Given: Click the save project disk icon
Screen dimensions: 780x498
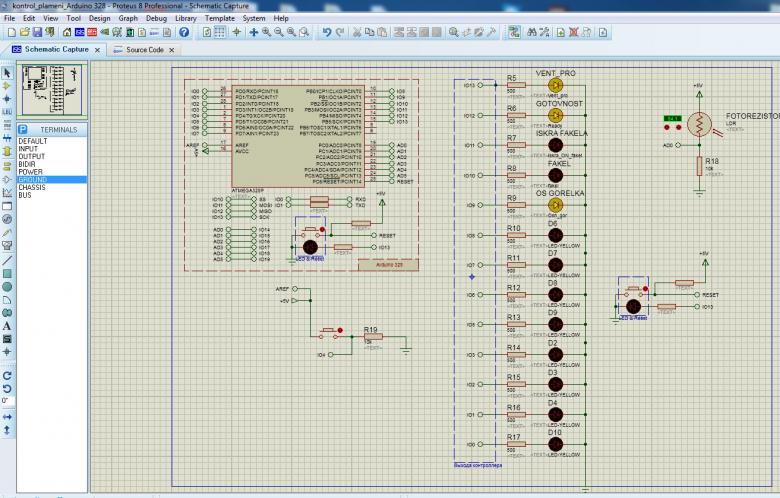Looking at the screenshot, I should 39,32.
